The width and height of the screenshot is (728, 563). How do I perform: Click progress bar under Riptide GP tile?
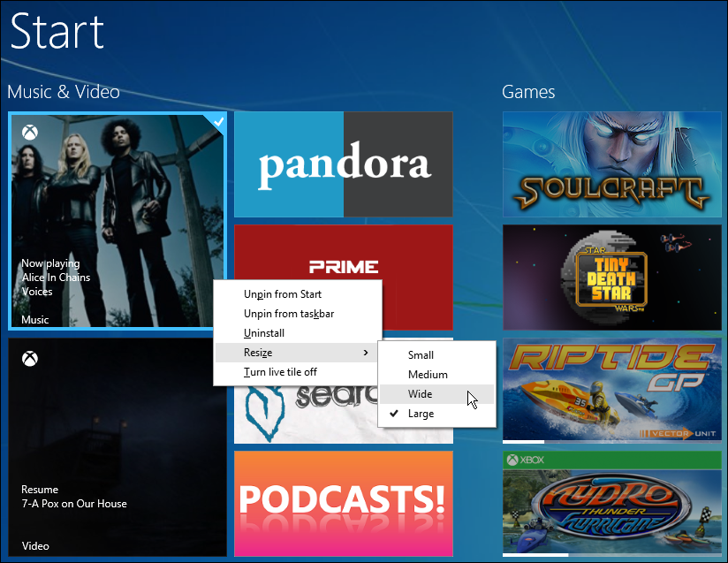(x=612, y=441)
